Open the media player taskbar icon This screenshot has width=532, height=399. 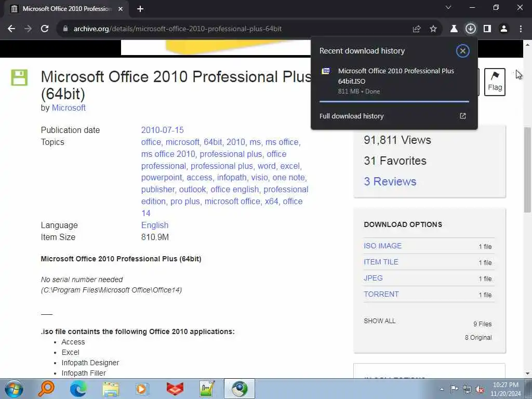[x=142, y=389]
